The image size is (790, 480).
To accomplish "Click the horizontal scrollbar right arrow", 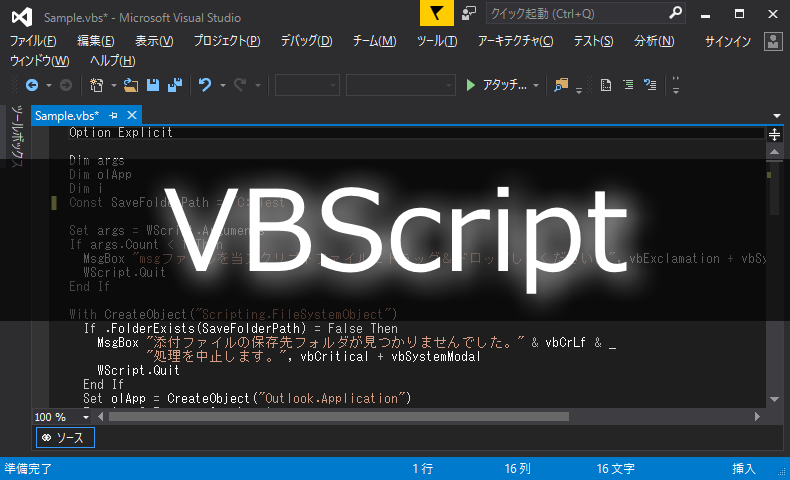I will [757, 417].
